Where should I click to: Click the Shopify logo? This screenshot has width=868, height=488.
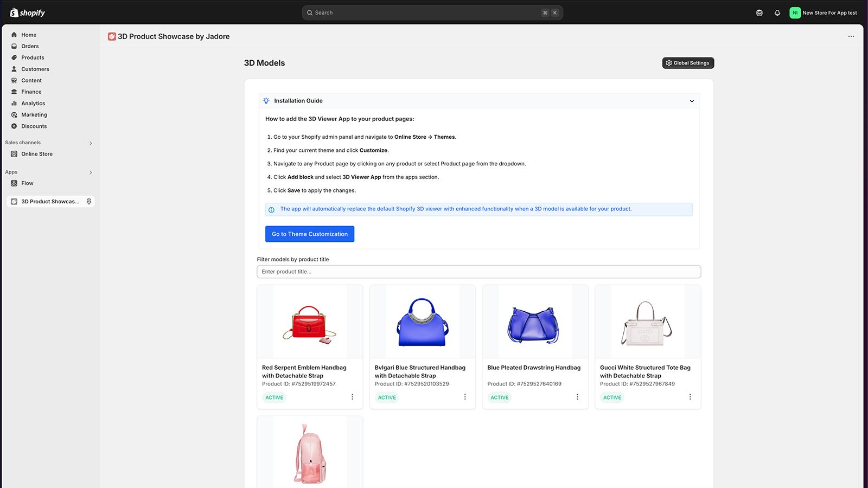click(27, 12)
